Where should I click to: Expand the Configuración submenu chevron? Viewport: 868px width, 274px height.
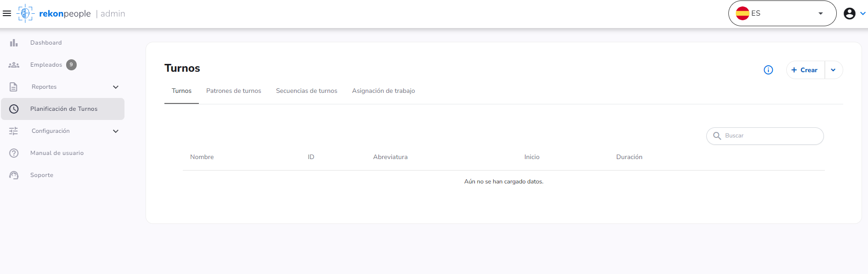pyautogui.click(x=116, y=131)
